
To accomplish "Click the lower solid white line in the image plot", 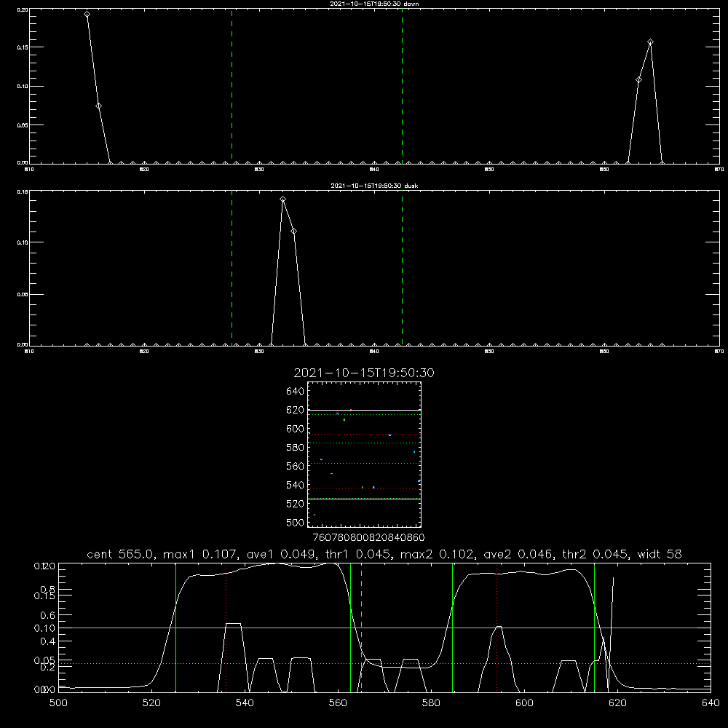I will [364, 499].
